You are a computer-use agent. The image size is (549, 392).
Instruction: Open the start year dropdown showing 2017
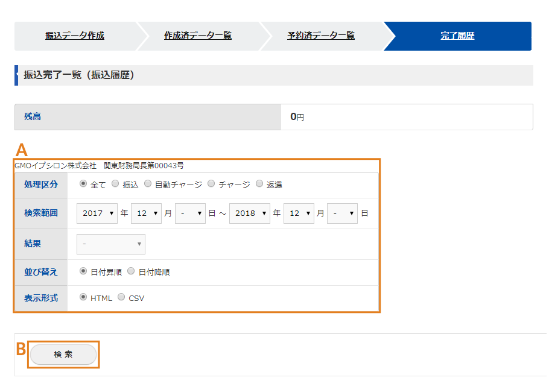(97, 213)
